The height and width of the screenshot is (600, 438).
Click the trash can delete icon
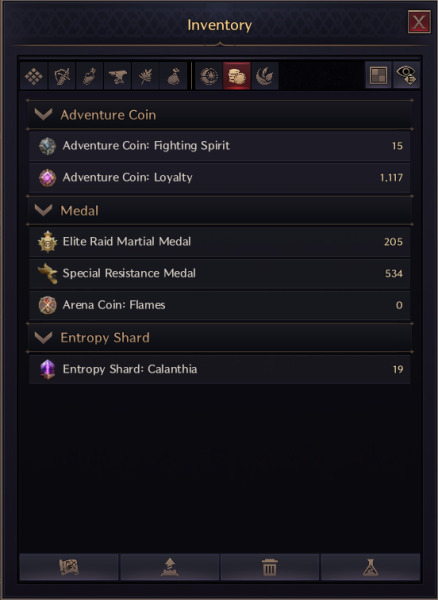[270, 567]
